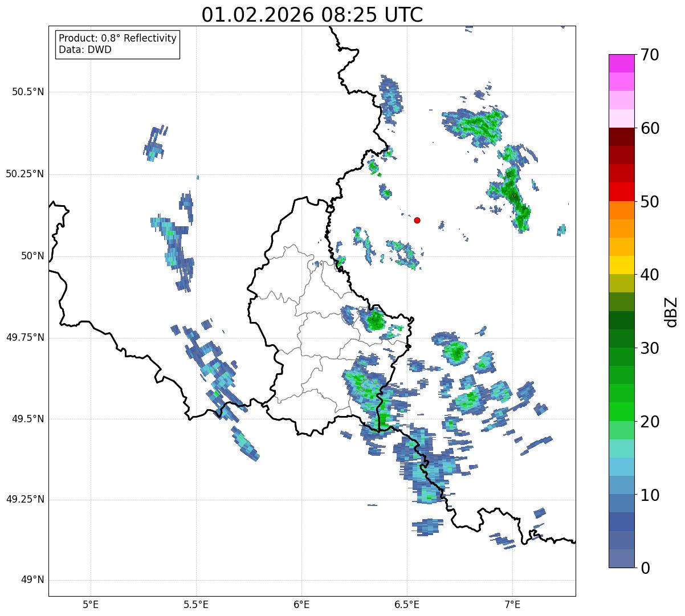Click the bright green colorbar segment just above 20

tap(621, 412)
